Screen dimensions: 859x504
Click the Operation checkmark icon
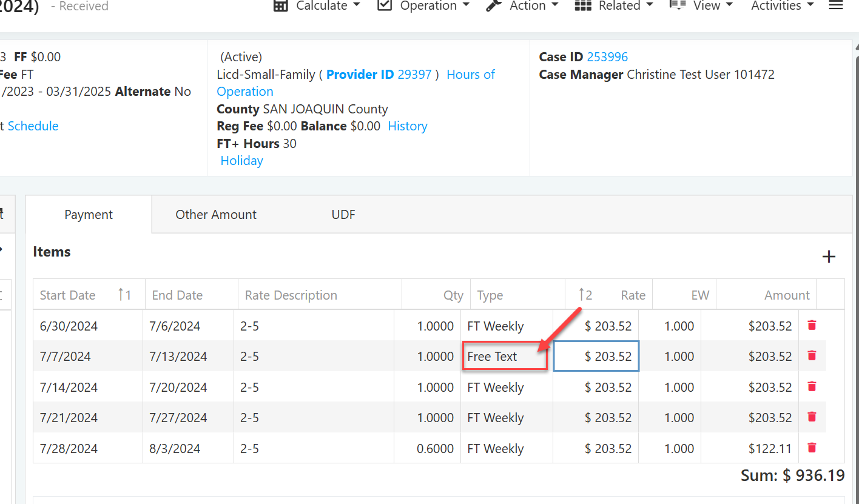[385, 5]
